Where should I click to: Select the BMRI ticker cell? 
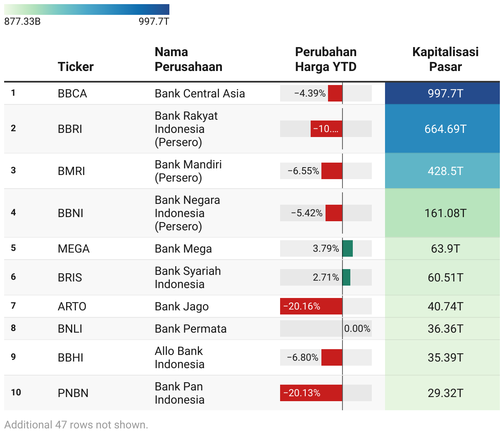pos(71,171)
